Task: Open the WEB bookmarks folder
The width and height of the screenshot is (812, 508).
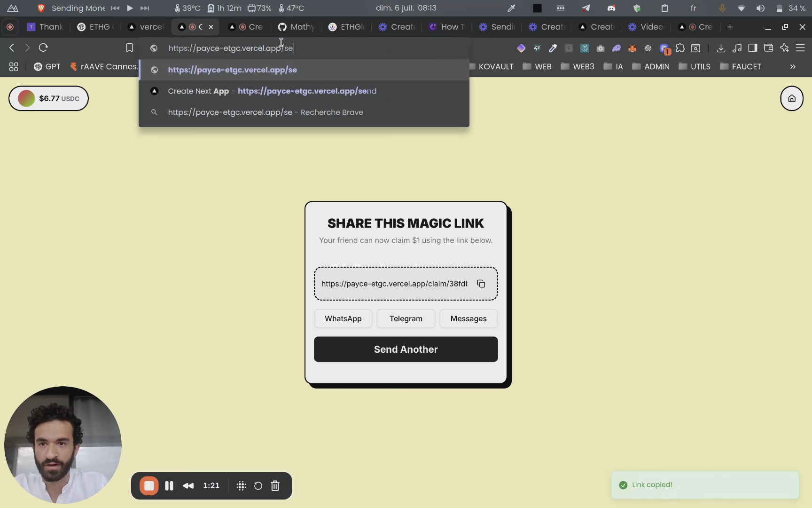Action: 537,67
